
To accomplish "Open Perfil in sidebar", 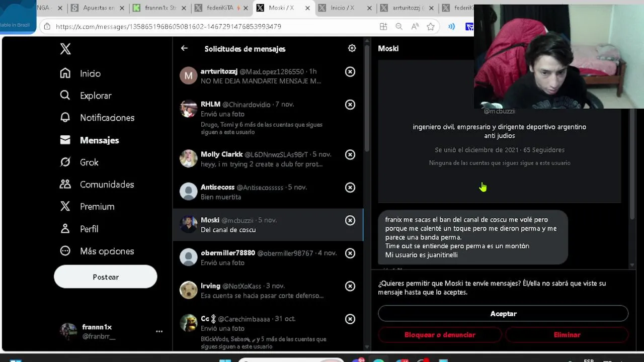I will pos(79,229).
